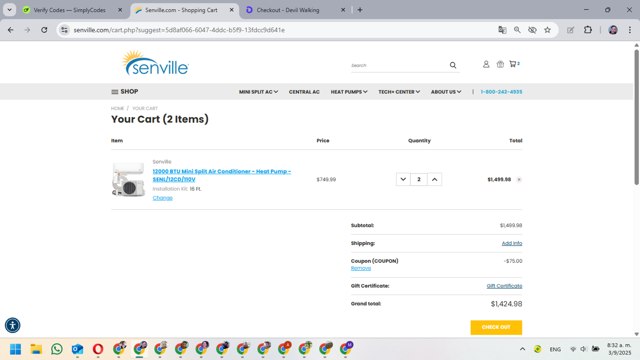Expand the TECH+ CENTER menu

[399, 92]
